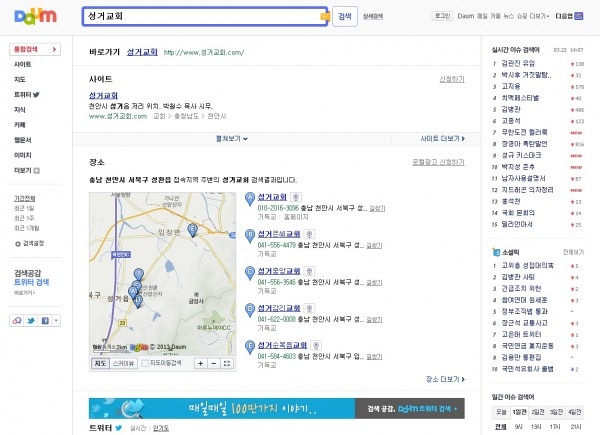Open 검색설정 gear settings
The width and height of the screenshot is (600, 435).
29,243
